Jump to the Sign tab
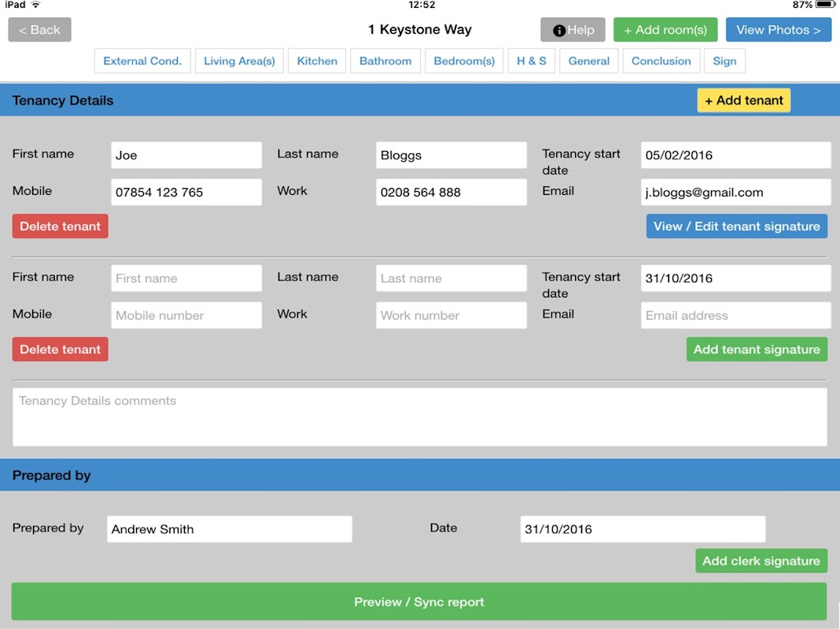This screenshot has height=629, width=840. point(724,61)
